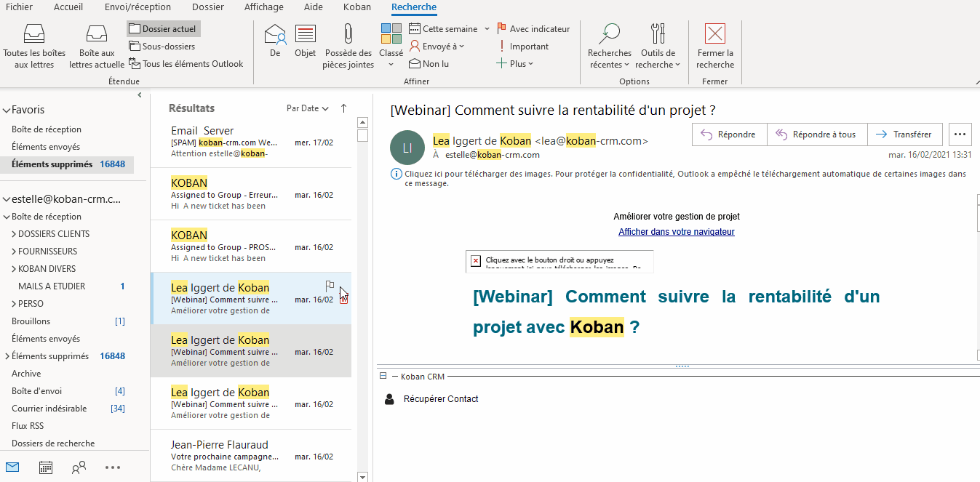Expand the KOBAN DIVERS folder
The image size is (980, 482).
(x=14, y=269)
